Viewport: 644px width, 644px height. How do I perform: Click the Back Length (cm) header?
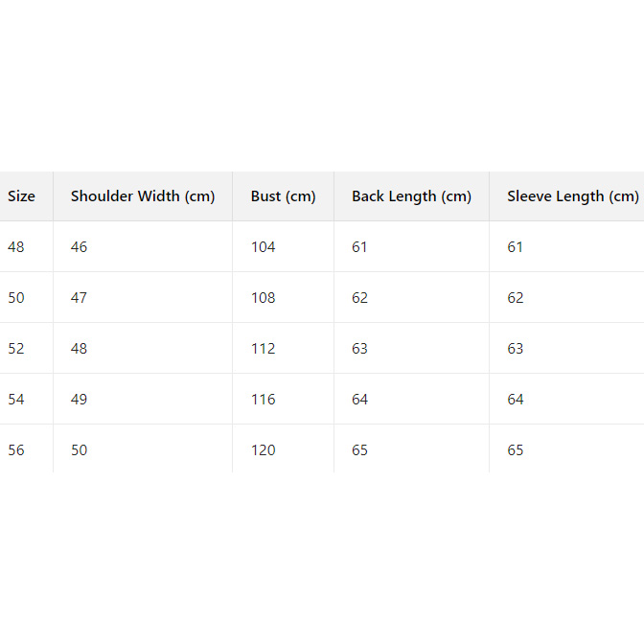click(411, 196)
